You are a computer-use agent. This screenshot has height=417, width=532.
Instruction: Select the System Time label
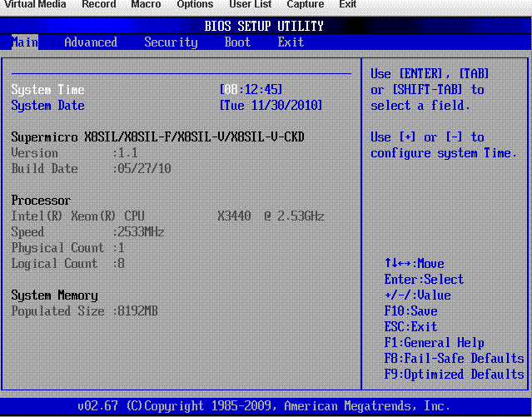pyautogui.click(x=47, y=90)
